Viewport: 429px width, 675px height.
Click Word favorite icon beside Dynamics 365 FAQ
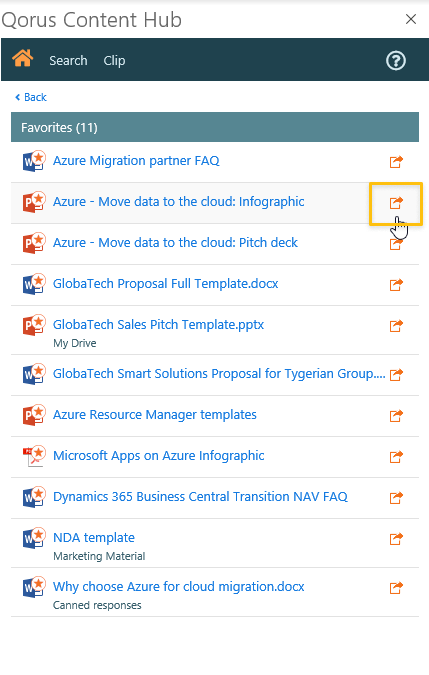pyautogui.click(x=34, y=497)
